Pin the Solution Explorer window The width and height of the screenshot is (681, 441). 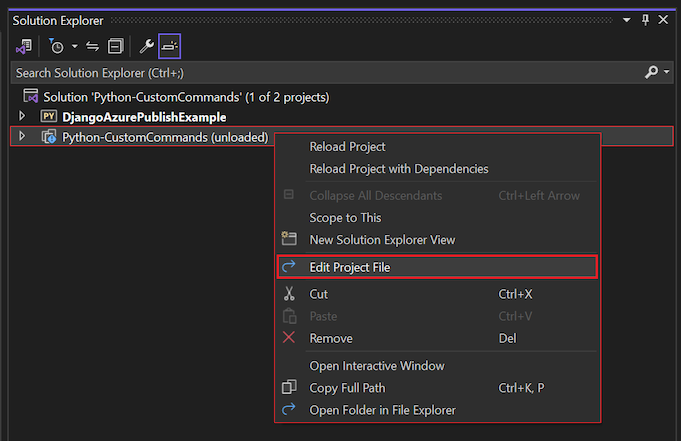click(645, 20)
